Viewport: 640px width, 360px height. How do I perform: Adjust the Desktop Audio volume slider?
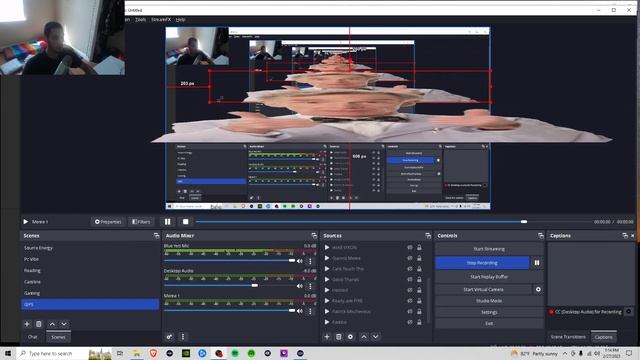pos(229,285)
